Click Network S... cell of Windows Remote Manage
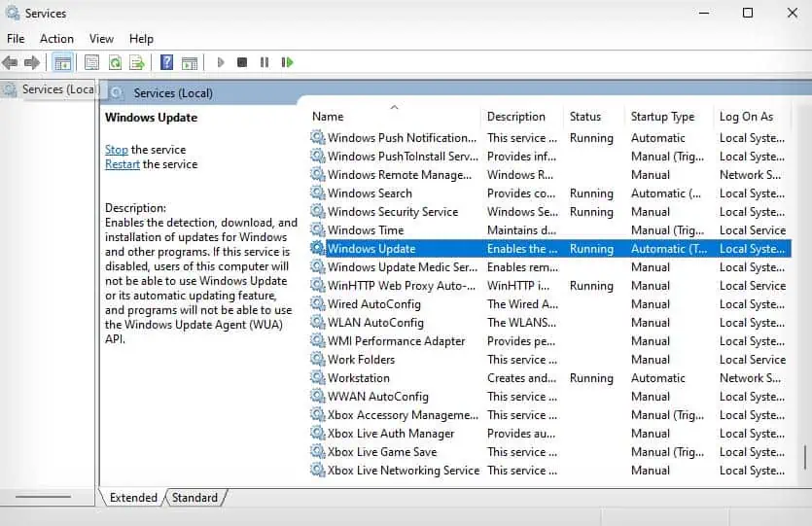 pyautogui.click(x=750, y=174)
